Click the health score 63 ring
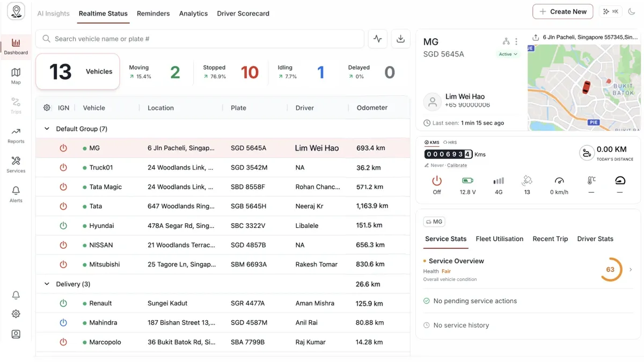 (610, 270)
